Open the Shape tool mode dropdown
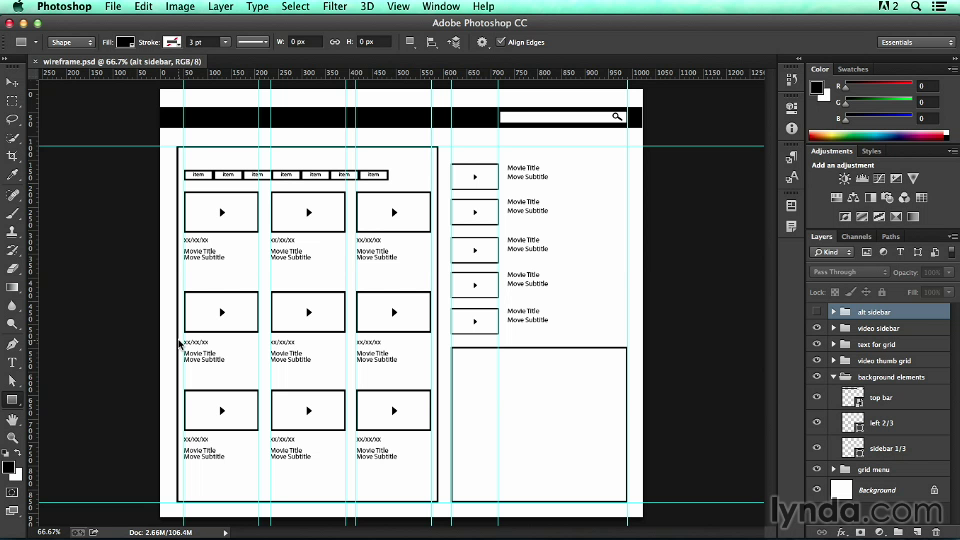The image size is (960, 540). pyautogui.click(x=71, y=42)
